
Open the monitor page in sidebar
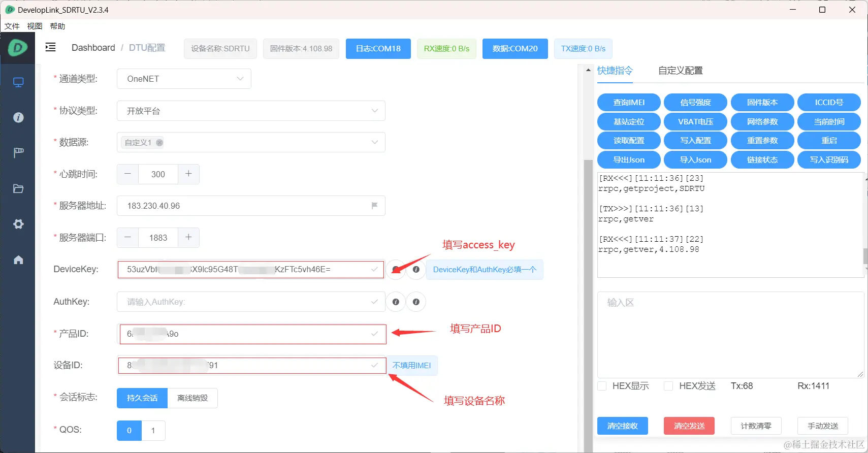click(x=18, y=82)
